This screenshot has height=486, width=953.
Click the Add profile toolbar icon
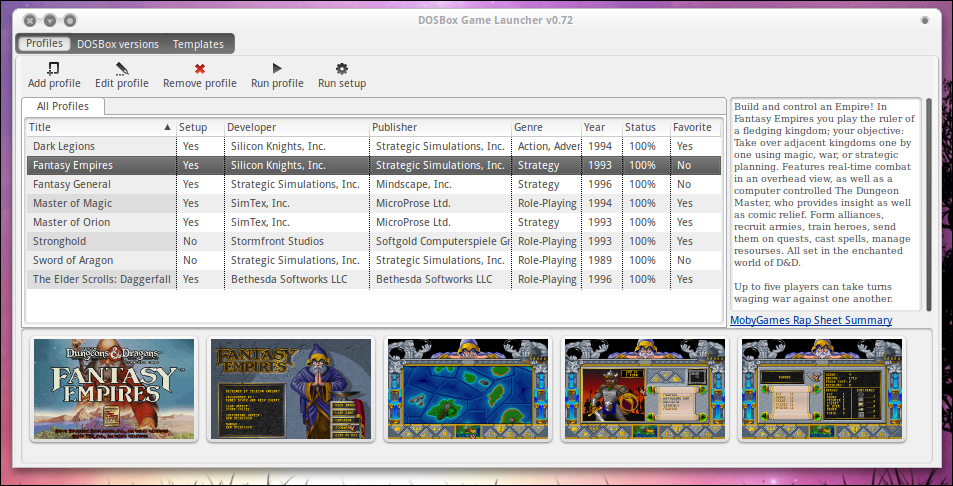click(53, 69)
